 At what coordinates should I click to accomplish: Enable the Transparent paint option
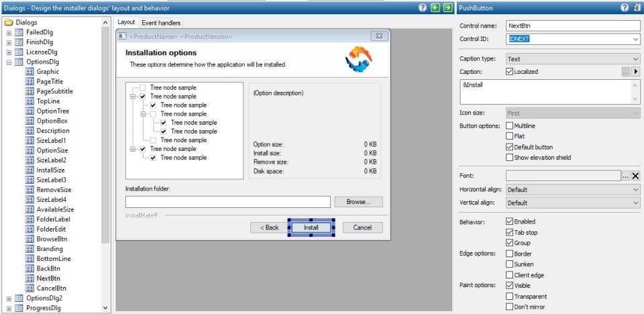point(510,297)
